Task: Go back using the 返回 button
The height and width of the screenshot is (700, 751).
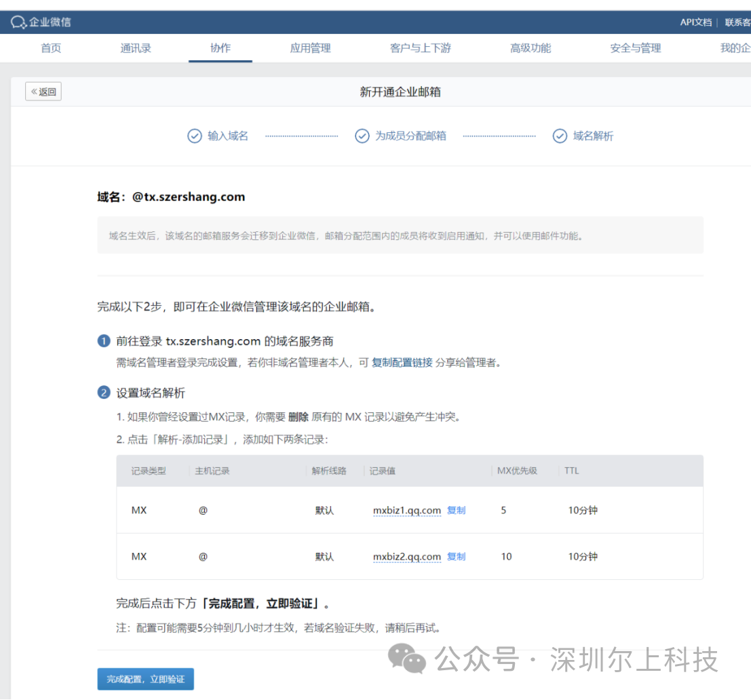Action: tap(43, 92)
